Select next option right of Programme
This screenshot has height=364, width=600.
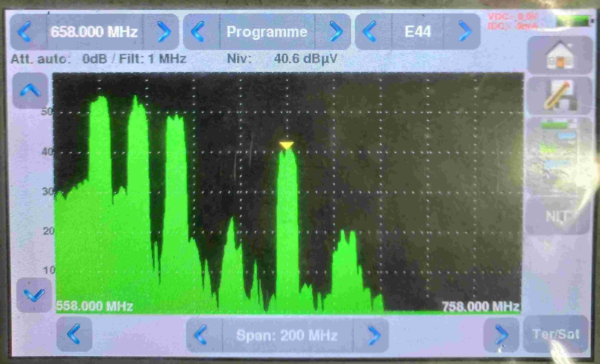[335, 32]
